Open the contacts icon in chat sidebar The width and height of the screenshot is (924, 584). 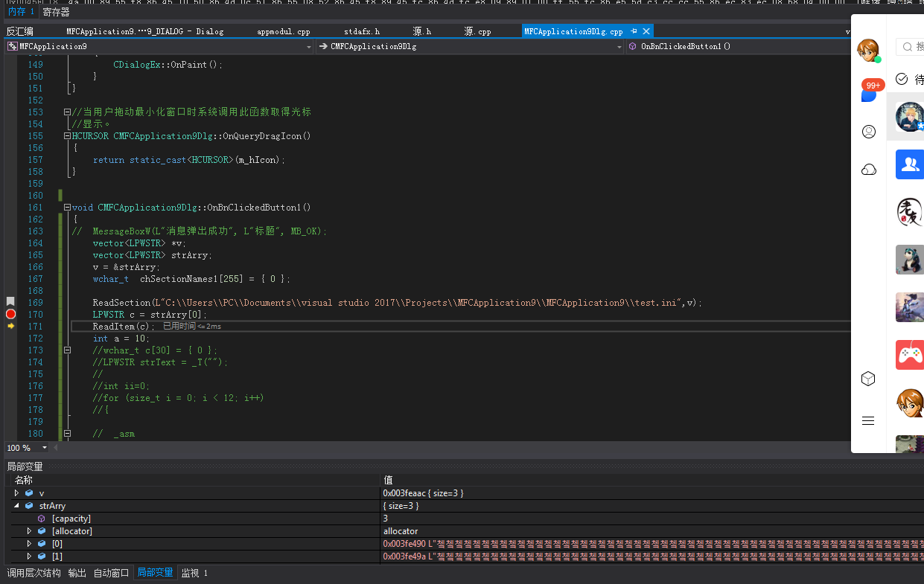click(868, 132)
